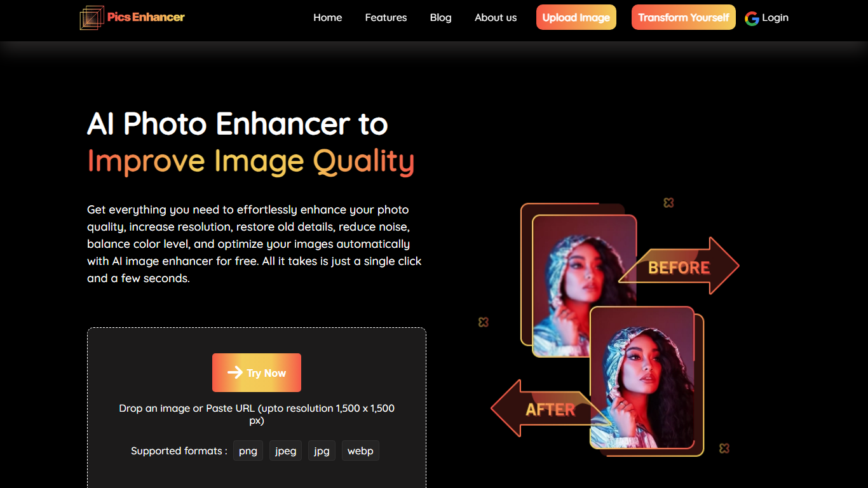Image resolution: width=868 pixels, height=488 pixels.
Task: Select the png format tag
Action: (248, 451)
